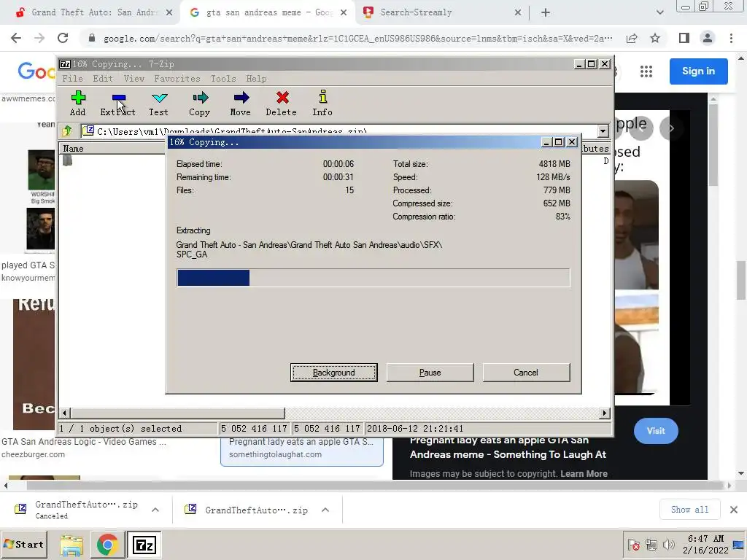
Task: Click Chrome icon in the taskbar
Action: pyautogui.click(x=108, y=545)
